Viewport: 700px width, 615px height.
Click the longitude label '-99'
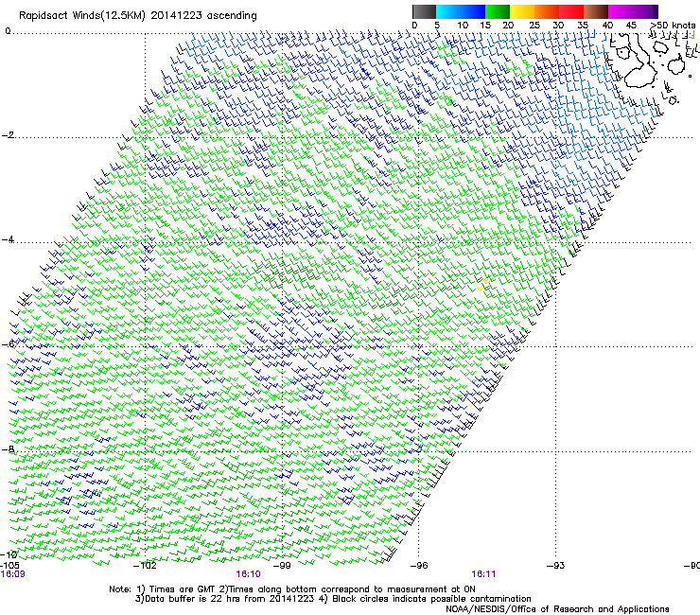coord(282,566)
